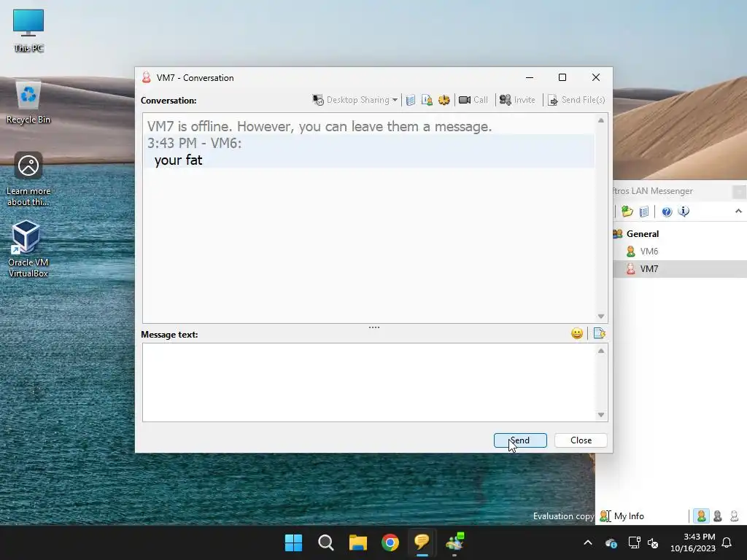
Task: Click the gear settings icon in conversation toolbar
Action: point(444,100)
